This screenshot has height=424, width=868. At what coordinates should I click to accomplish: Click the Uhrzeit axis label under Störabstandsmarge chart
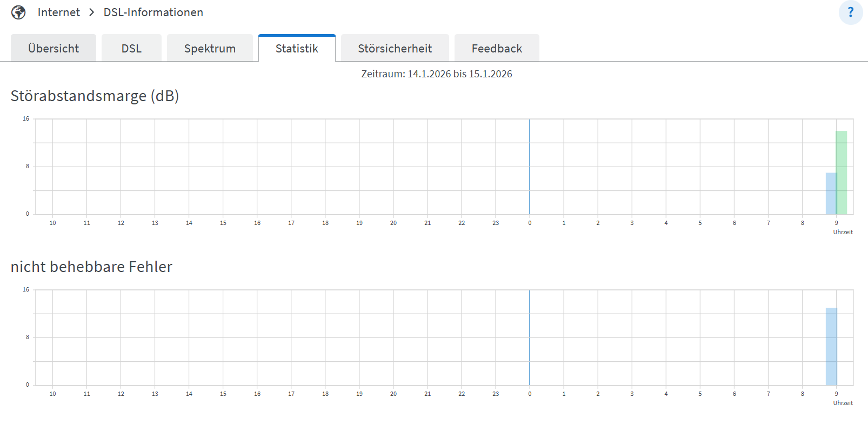pyautogui.click(x=843, y=232)
